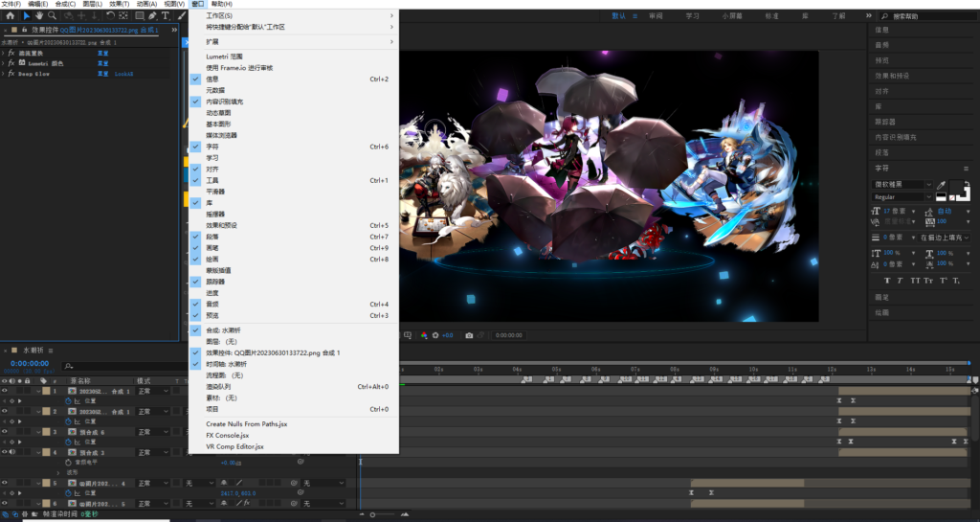The width and height of the screenshot is (980, 522).
Task: Toggle eye visibility for layer 5
Action: [5, 483]
